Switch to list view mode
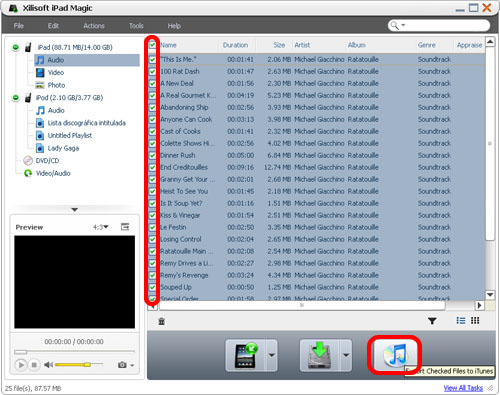500x395 pixels. 461,321
